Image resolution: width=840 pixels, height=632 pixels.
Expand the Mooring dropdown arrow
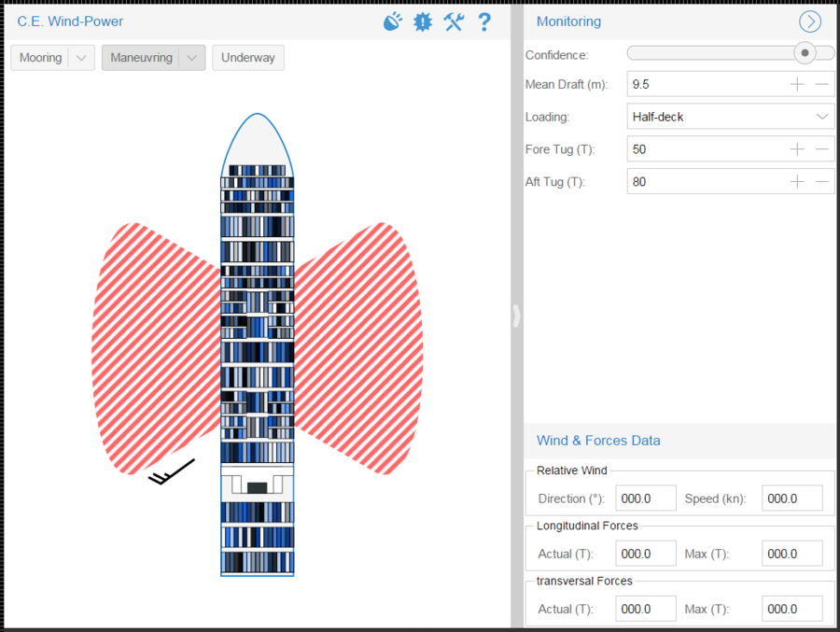[82, 58]
